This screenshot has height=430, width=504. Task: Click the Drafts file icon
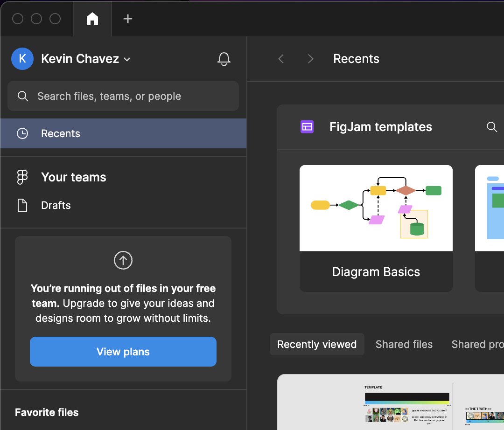pos(22,205)
